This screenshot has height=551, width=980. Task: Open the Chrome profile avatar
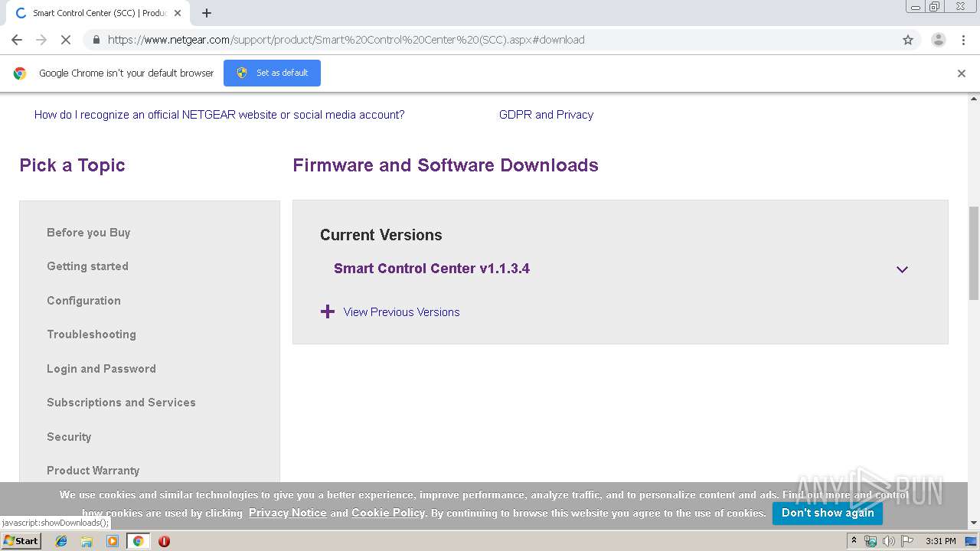point(938,40)
